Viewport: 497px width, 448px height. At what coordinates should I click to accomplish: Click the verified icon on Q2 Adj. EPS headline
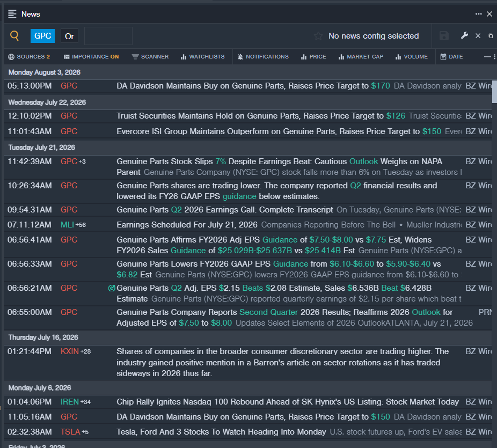coord(112,288)
